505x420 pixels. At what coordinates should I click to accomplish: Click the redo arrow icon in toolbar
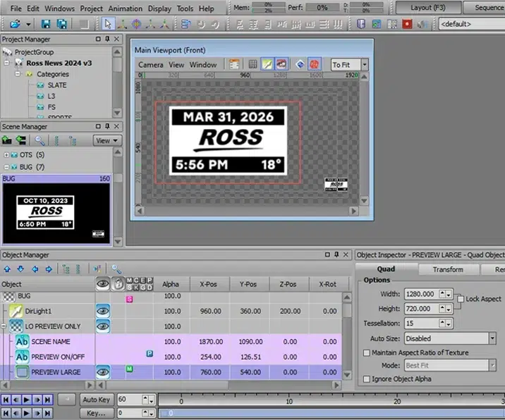[x=215, y=24]
